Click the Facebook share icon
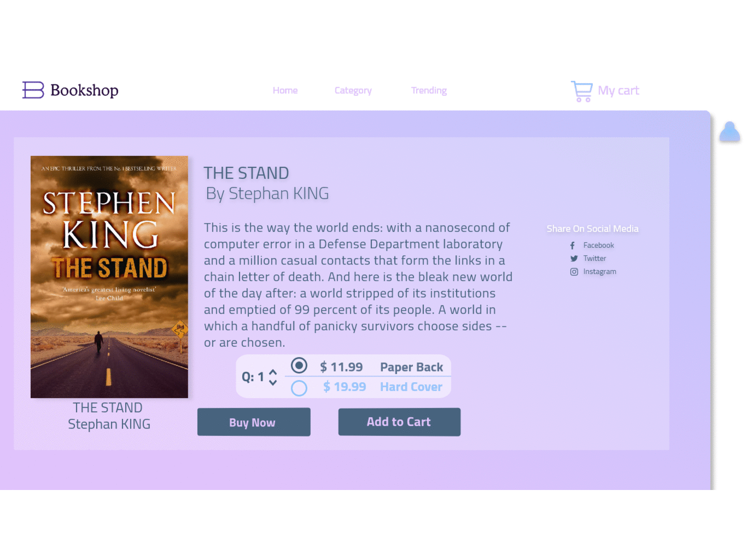This screenshot has width=747, height=560. coord(572,245)
